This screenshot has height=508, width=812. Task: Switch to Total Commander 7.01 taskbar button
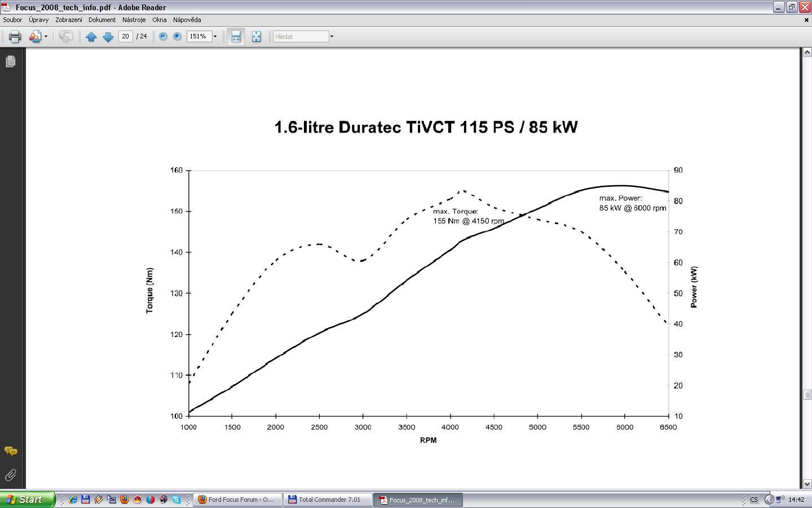(x=328, y=500)
